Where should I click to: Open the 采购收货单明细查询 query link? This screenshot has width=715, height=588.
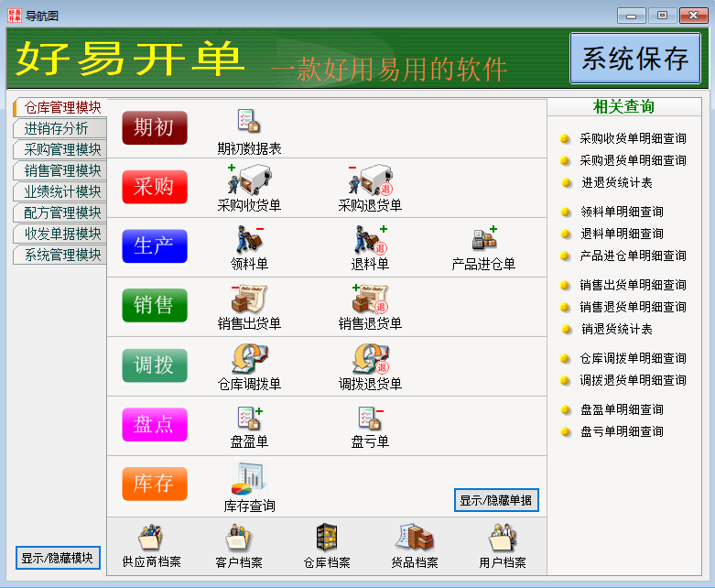click(633, 139)
